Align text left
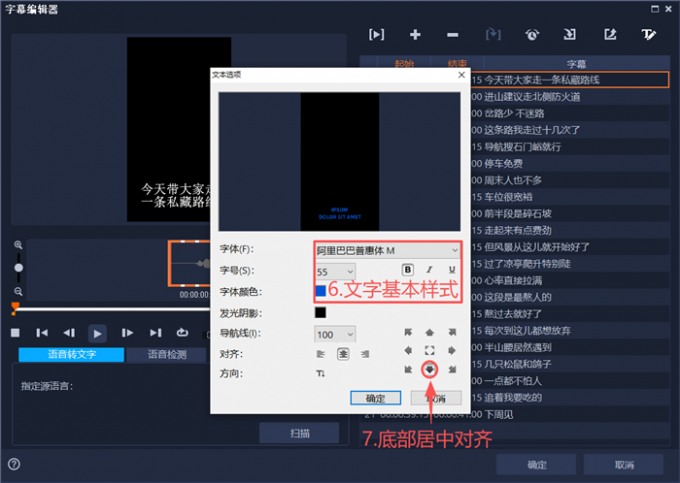This screenshot has height=483, width=680. [x=320, y=354]
